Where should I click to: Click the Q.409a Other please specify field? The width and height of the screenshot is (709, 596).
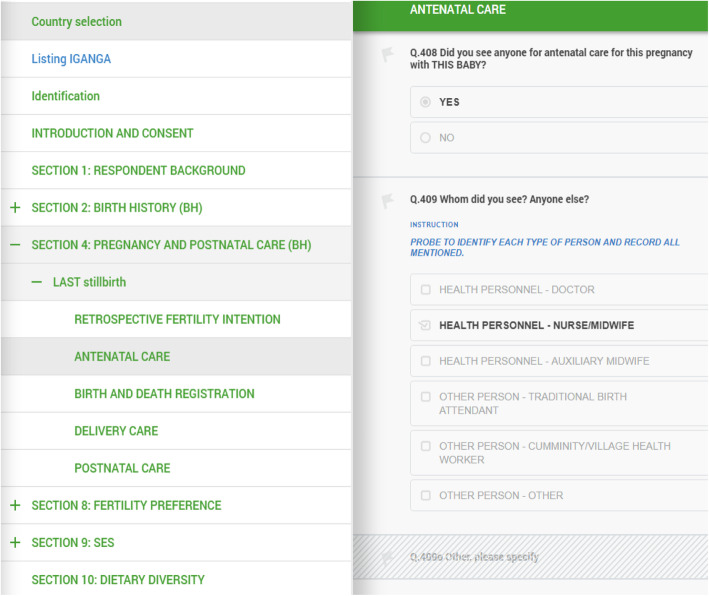[x=540, y=558]
